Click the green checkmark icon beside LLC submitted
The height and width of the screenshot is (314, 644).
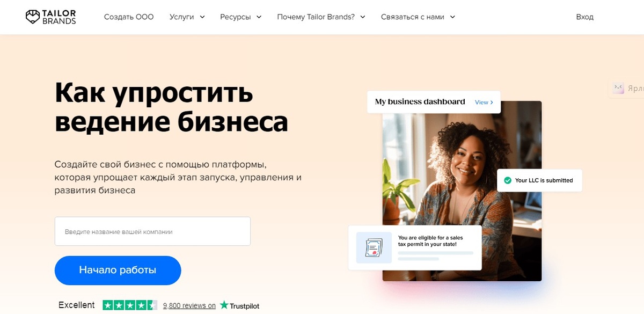click(x=507, y=180)
